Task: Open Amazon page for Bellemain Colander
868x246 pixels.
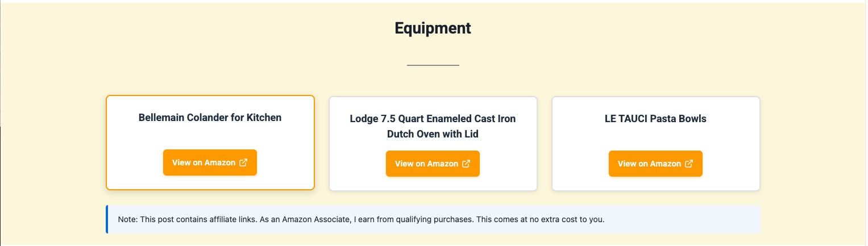Action: [x=203, y=162]
